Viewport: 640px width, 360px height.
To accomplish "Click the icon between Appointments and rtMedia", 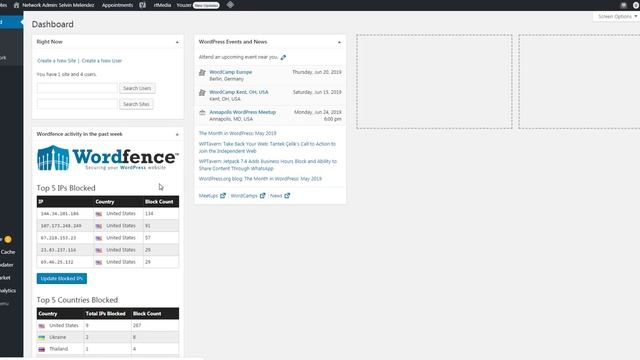I will point(142,5).
